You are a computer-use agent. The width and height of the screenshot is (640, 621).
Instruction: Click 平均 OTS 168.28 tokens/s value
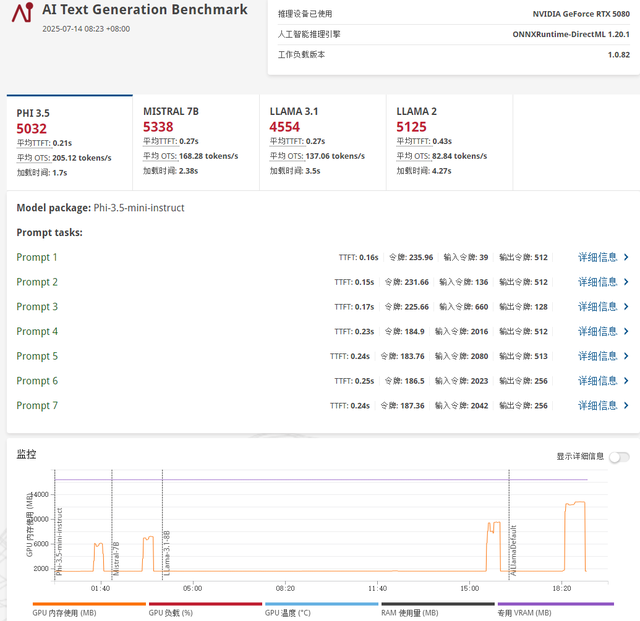point(209,156)
